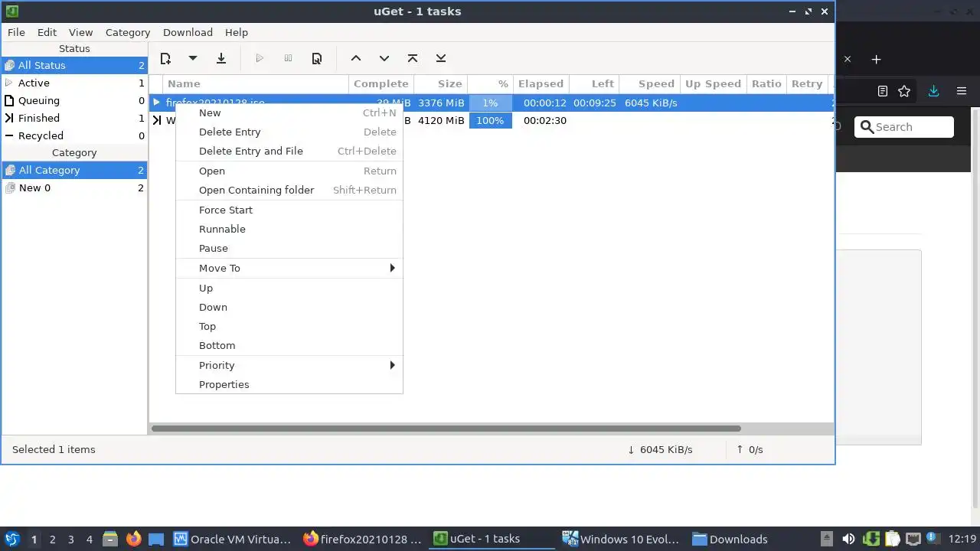Select the Active status filter

coord(74,83)
